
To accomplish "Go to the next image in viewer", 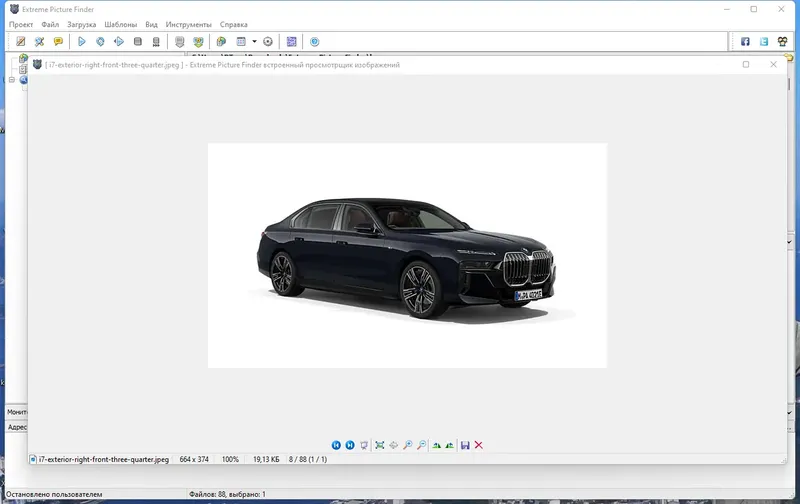I will pyautogui.click(x=350, y=445).
